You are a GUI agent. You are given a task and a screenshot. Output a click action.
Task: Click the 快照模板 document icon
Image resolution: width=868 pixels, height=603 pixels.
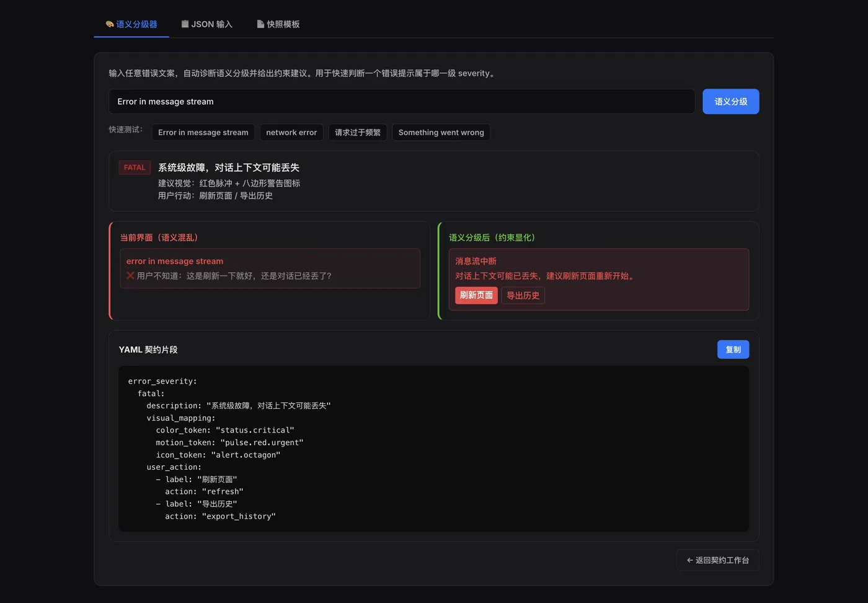tap(260, 24)
